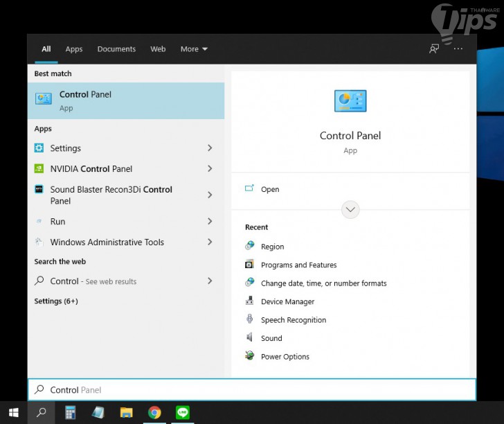Click the Sound speaker icon
504x424 pixels.
click(249, 337)
